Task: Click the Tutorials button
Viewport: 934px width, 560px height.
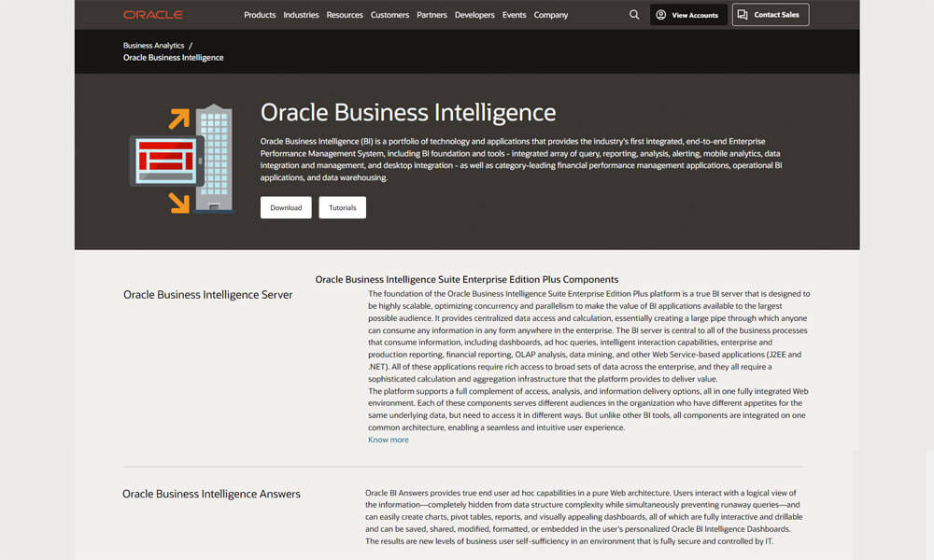Action: 343,208
